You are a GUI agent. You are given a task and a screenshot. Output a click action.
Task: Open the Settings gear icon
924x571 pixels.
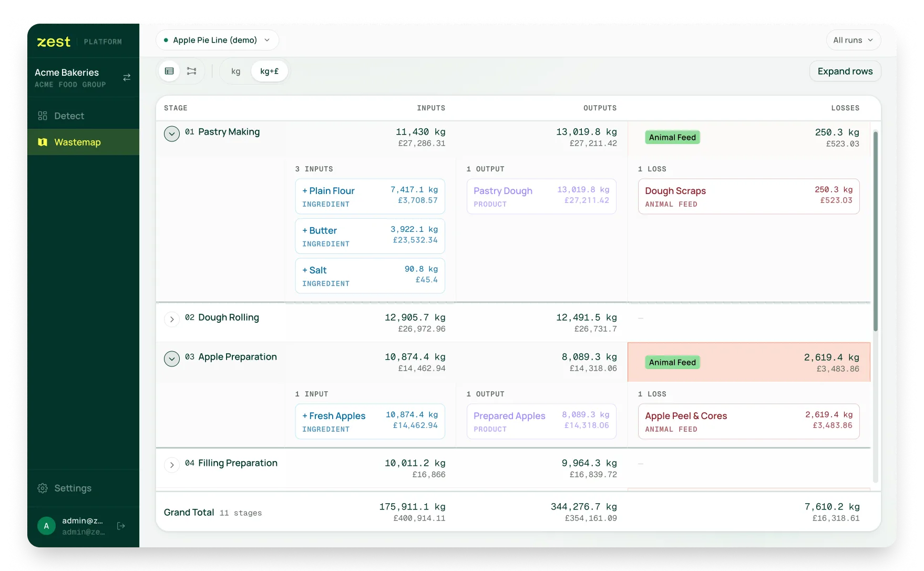pos(43,488)
